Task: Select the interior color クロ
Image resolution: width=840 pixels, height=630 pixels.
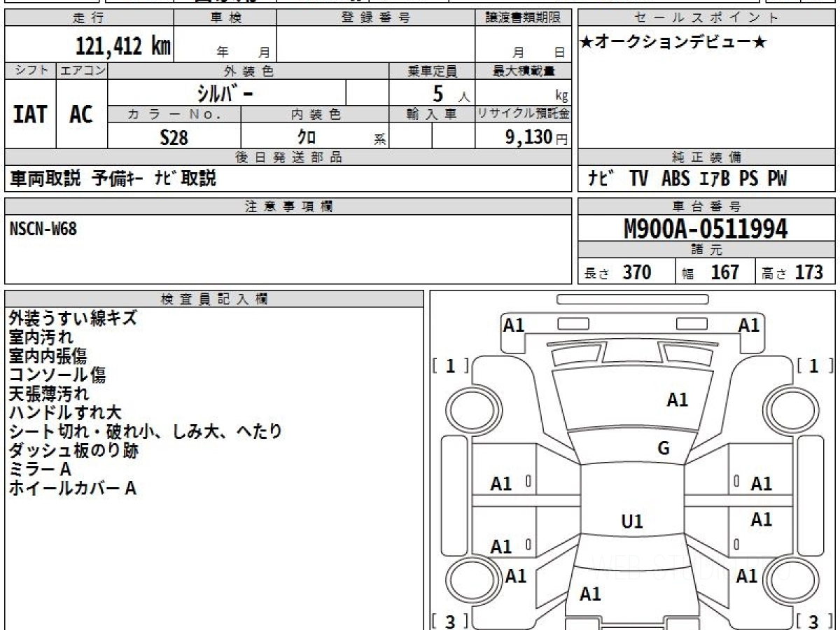Action: [x=306, y=137]
